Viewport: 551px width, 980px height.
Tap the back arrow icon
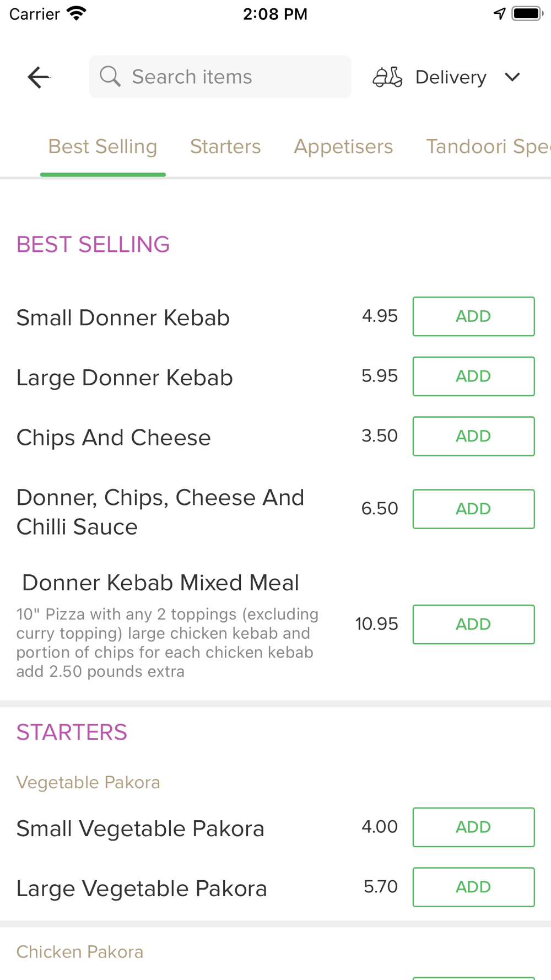click(x=39, y=77)
